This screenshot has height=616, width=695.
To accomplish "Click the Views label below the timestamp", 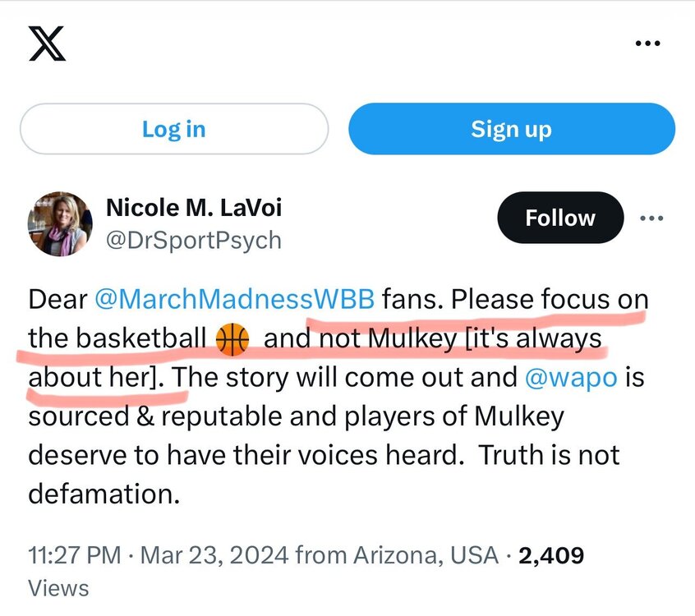I will (58, 588).
